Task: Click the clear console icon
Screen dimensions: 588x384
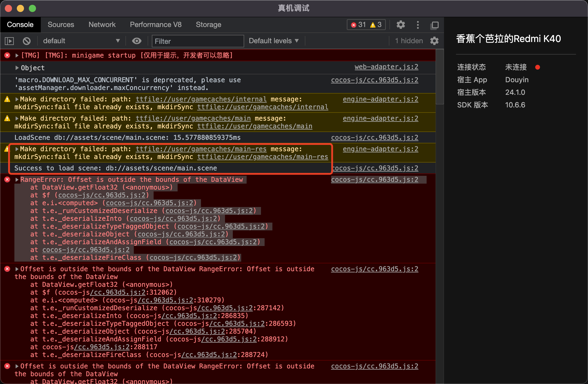Action: pyautogui.click(x=27, y=41)
